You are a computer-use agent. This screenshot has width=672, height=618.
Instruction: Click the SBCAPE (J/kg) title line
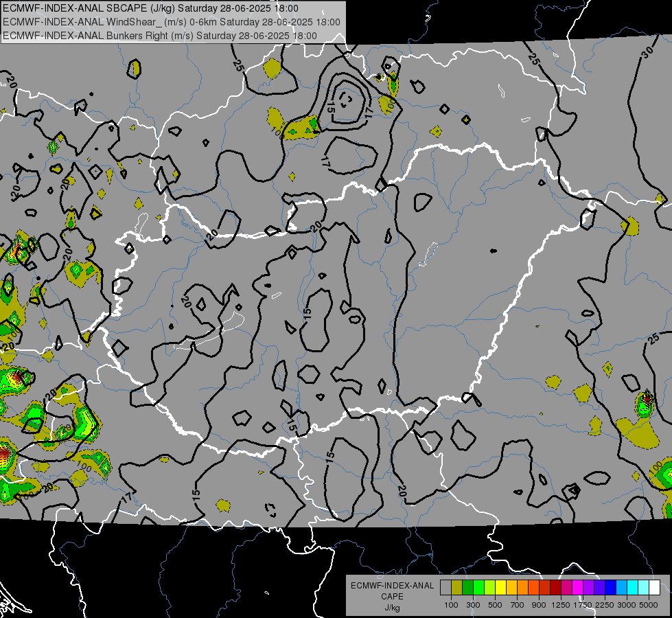tap(151, 8)
